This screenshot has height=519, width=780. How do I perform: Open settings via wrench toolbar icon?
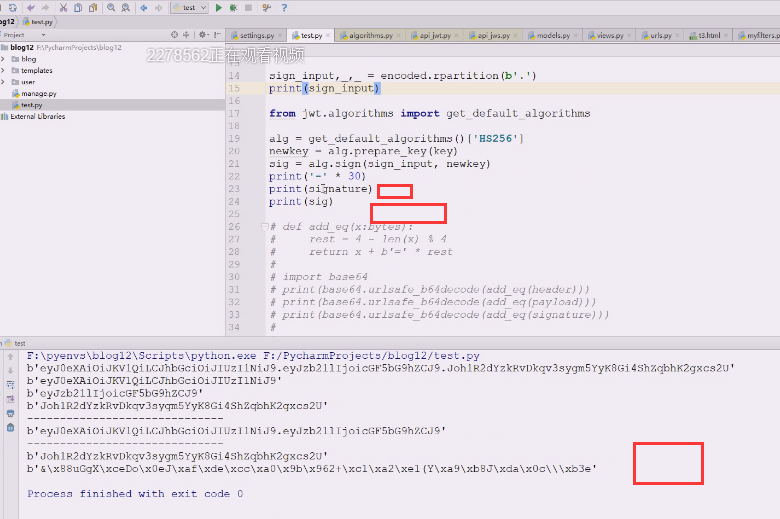click(x=266, y=7)
